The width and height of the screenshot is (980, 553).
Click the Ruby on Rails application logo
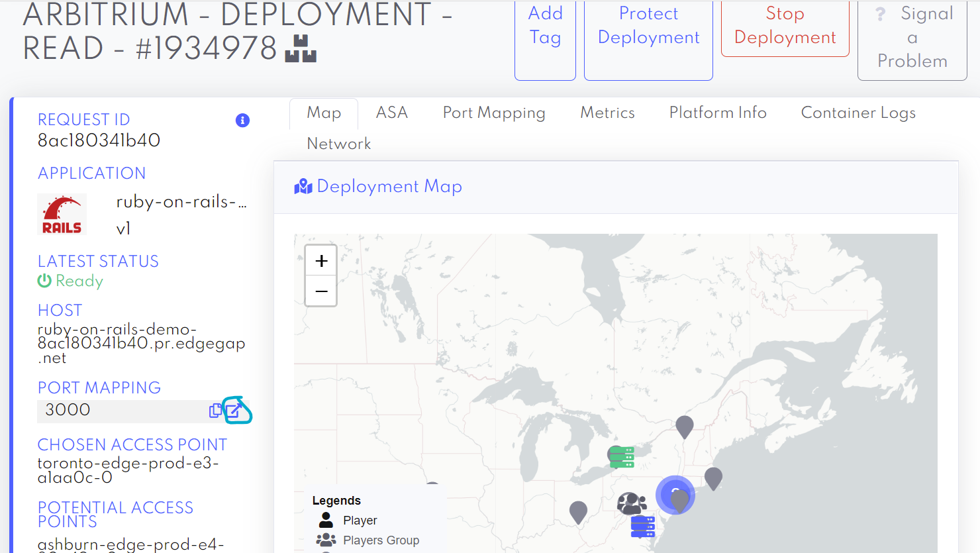[62, 215]
